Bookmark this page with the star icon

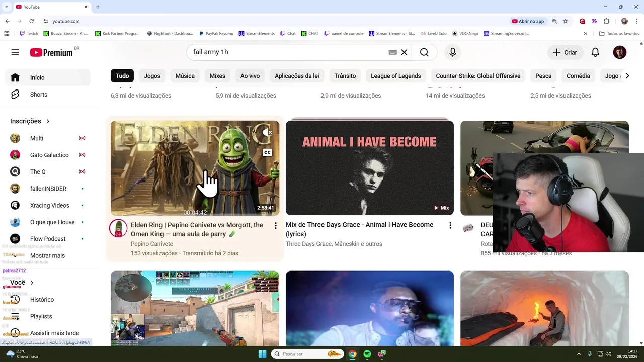566,21
